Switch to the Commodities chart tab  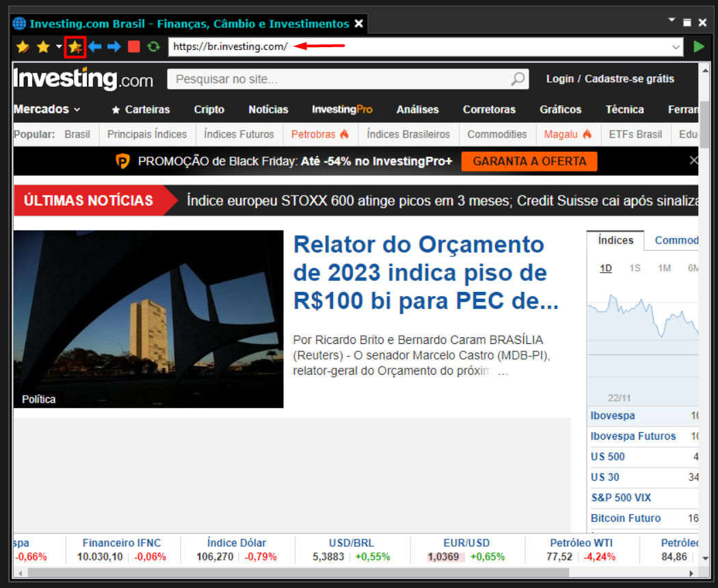676,241
